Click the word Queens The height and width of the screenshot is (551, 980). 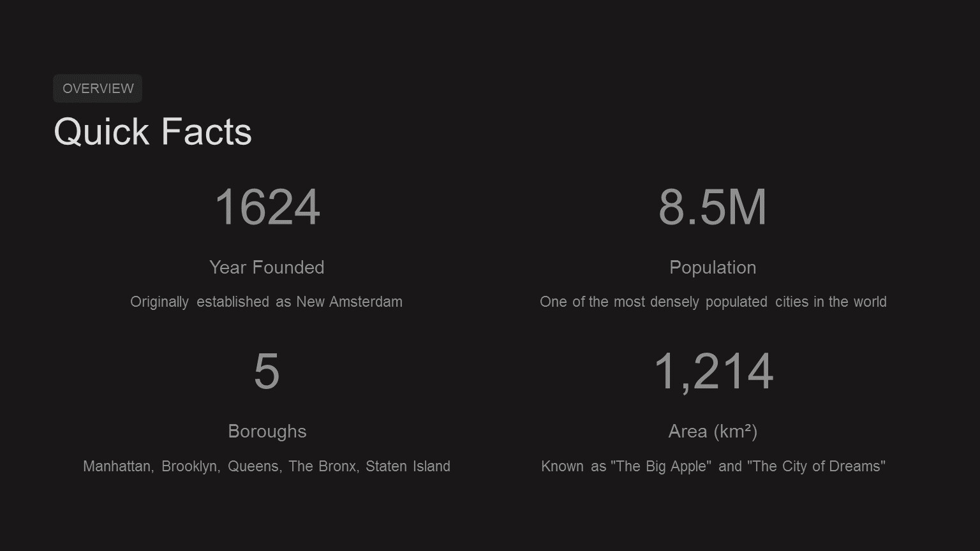point(253,466)
